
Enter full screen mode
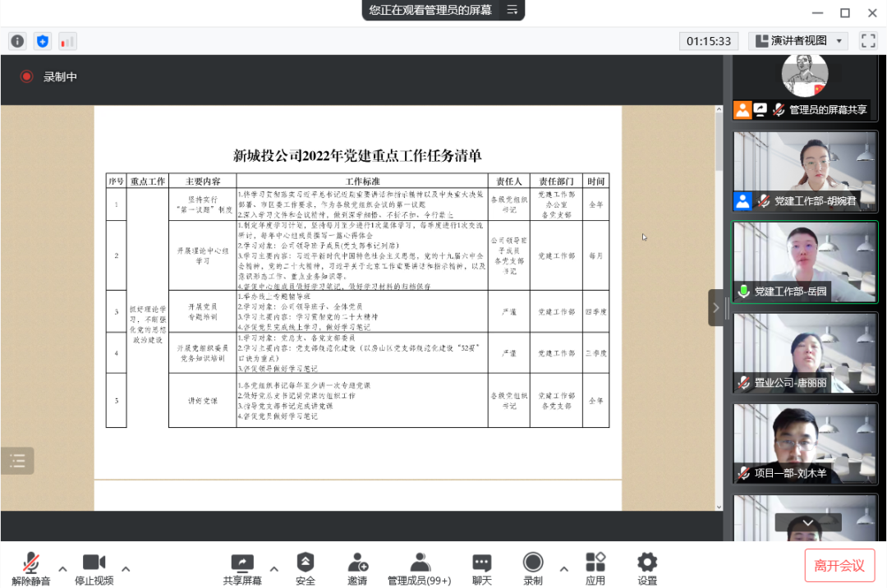click(868, 40)
